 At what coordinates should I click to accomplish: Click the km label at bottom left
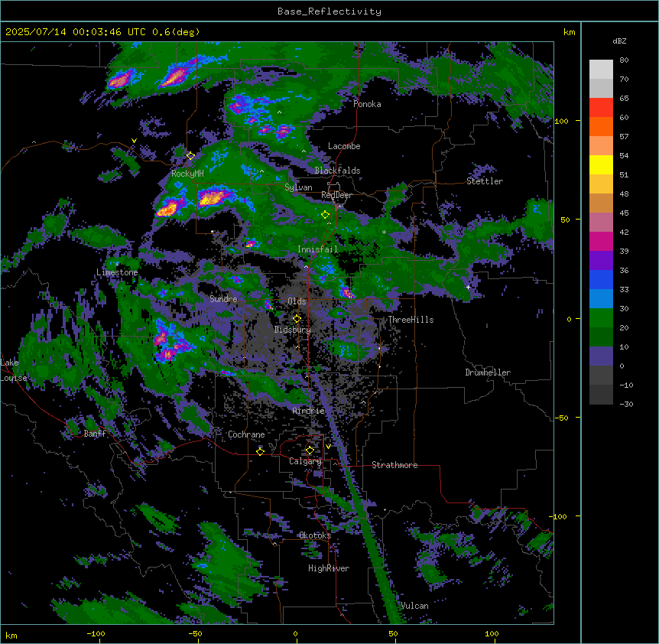coord(11,635)
